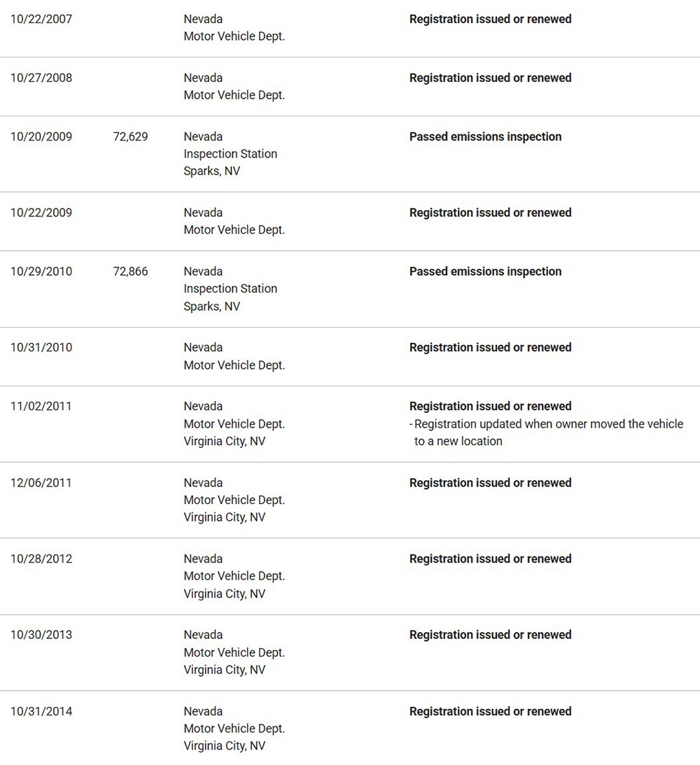Click "Registration issued or renewed" for 10/22/2007

tap(490, 19)
